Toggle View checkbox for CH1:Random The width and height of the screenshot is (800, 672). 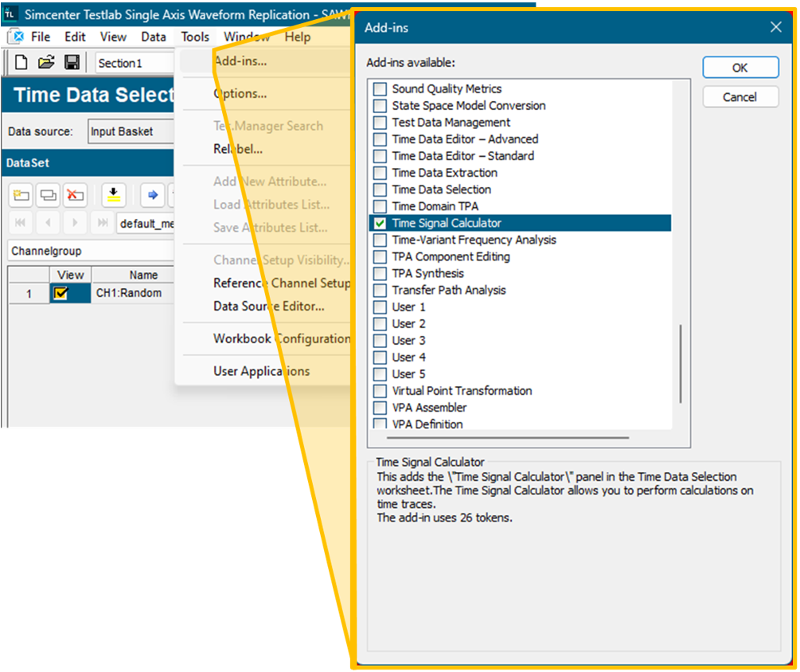pyautogui.click(x=60, y=294)
